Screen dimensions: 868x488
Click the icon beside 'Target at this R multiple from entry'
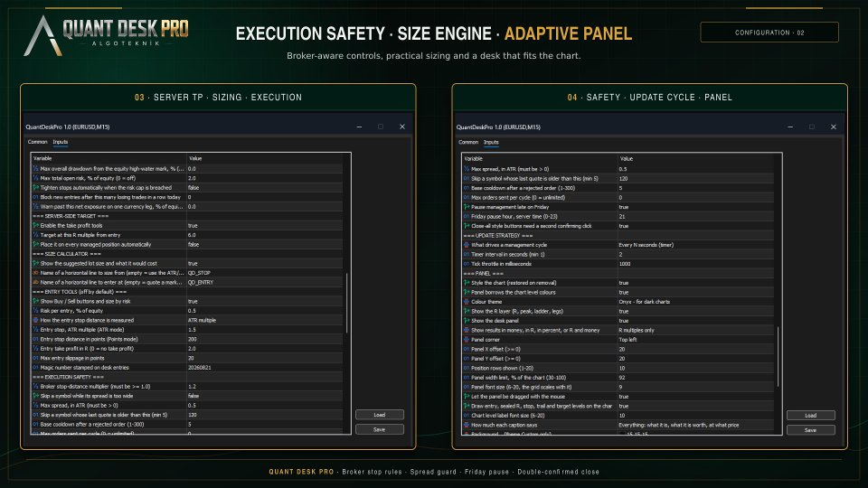(x=35, y=235)
